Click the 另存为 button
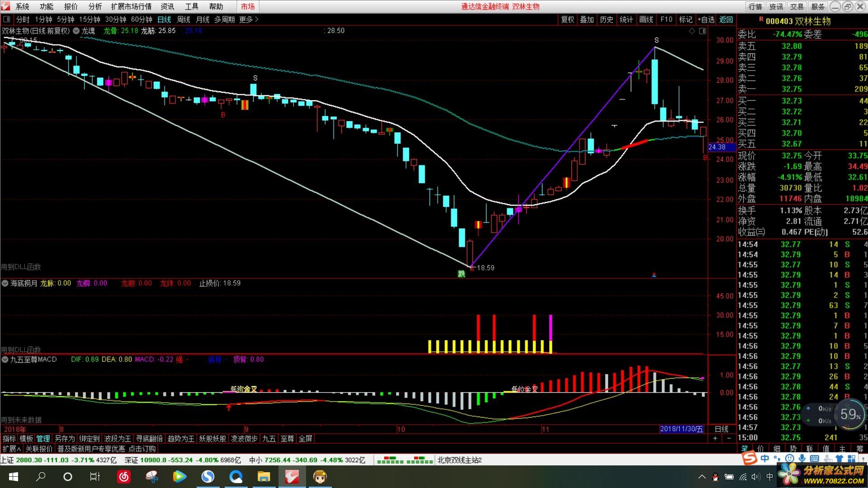 click(65, 439)
